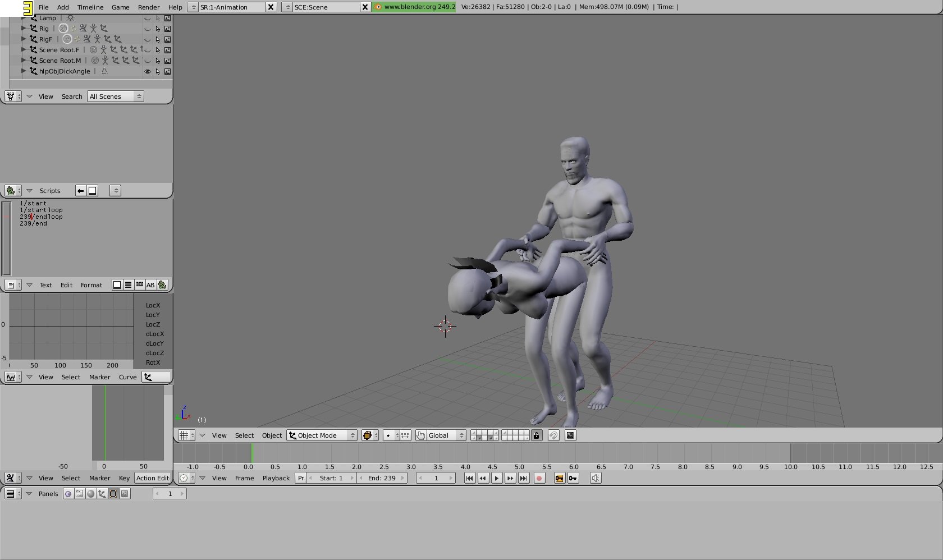Image resolution: width=943 pixels, height=560 pixels.
Task: Open the 3D viewport editor type selector
Action: tap(186, 435)
